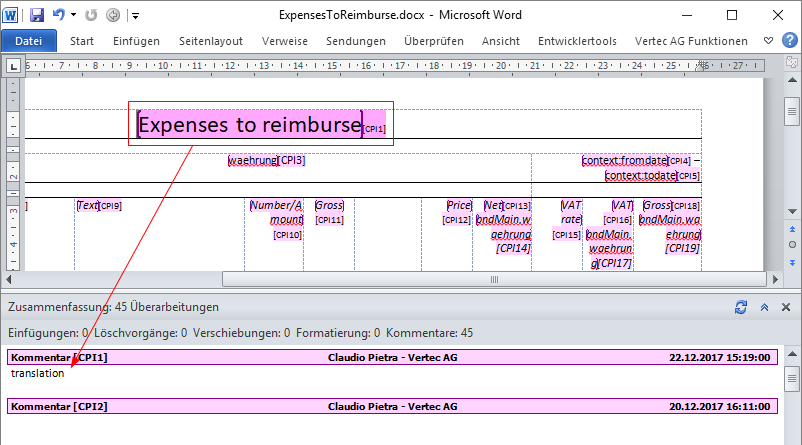Viewport: 802px width, 445px height.
Task: Refresh the revision summary pane
Action: pos(741,308)
